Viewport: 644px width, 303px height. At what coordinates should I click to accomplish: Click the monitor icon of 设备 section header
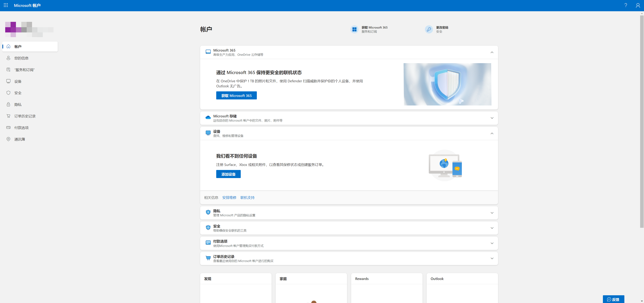pos(208,133)
